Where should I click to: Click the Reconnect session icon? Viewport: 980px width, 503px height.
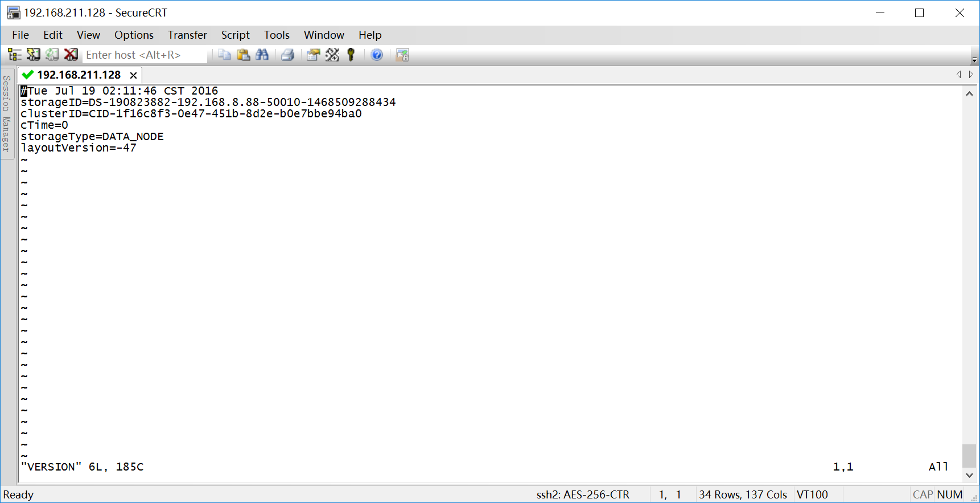pyautogui.click(x=52, y=55)
